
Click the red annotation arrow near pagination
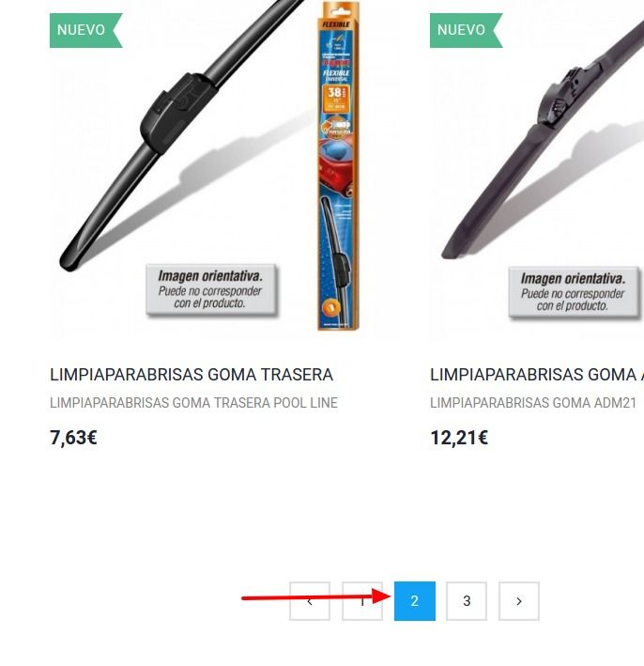click(x=315, y=596)
